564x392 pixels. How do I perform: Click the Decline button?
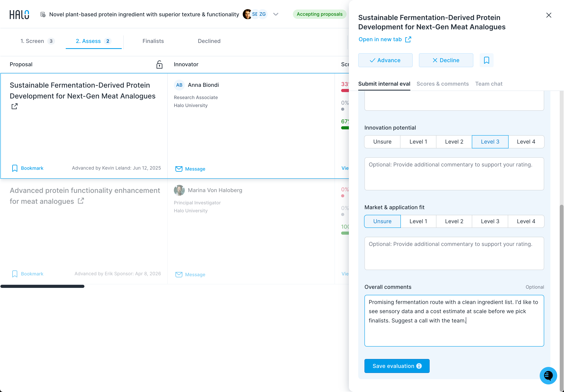click(x=446, y=60)
